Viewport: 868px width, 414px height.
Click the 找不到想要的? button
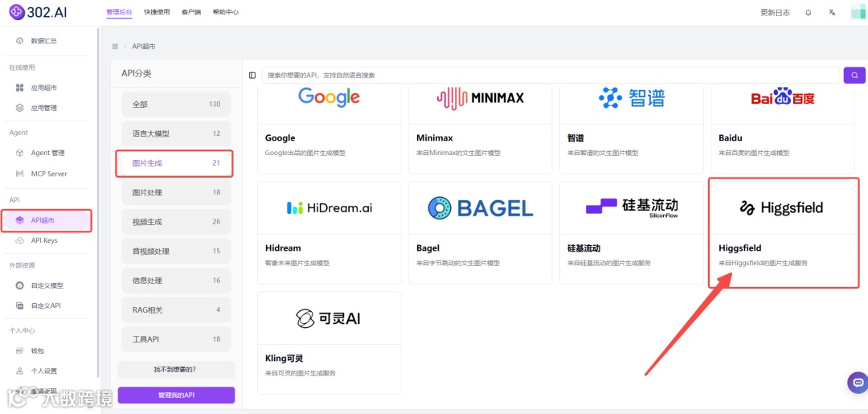coord(176,369)
